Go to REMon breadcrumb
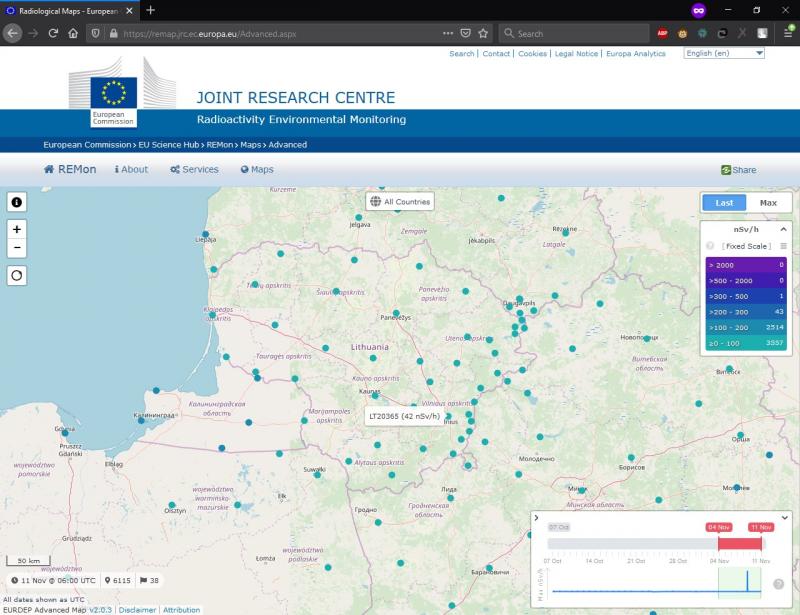This screenshot has width=800, height=615. pyautogui.click(x=220, y=145)
